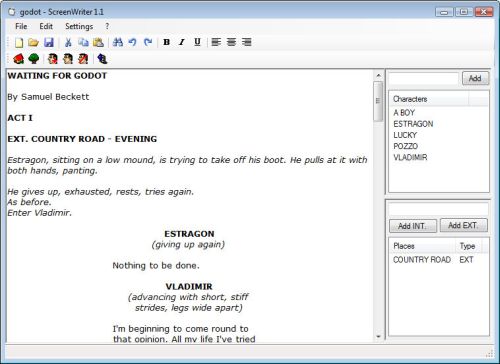Click the New document icon

pyautogui.click(x=19, y=42)
